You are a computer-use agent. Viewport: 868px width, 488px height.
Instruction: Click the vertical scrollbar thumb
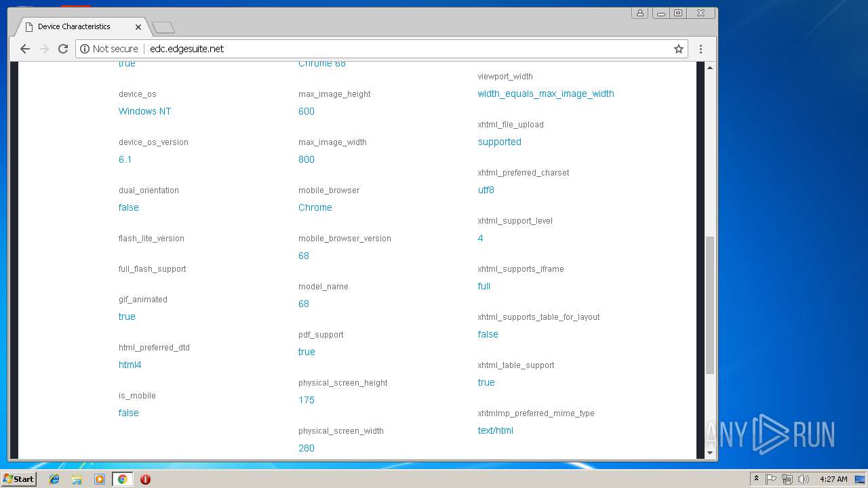710,305
